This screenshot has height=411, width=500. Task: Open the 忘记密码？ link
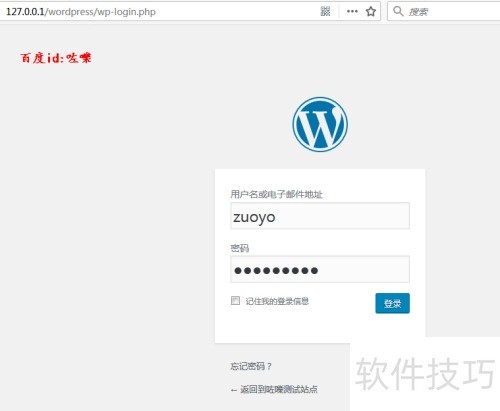point(251,366)
